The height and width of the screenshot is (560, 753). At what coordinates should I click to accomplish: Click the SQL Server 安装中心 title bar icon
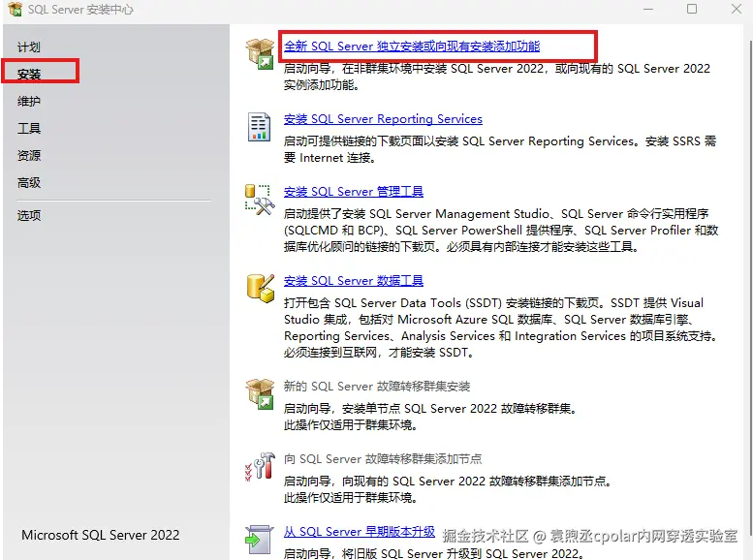15,9
